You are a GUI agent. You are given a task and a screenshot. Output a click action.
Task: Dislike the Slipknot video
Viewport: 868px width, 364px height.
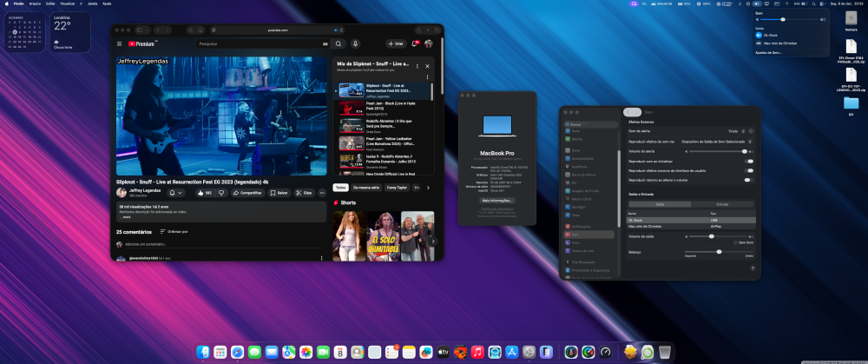click(220, 193)
